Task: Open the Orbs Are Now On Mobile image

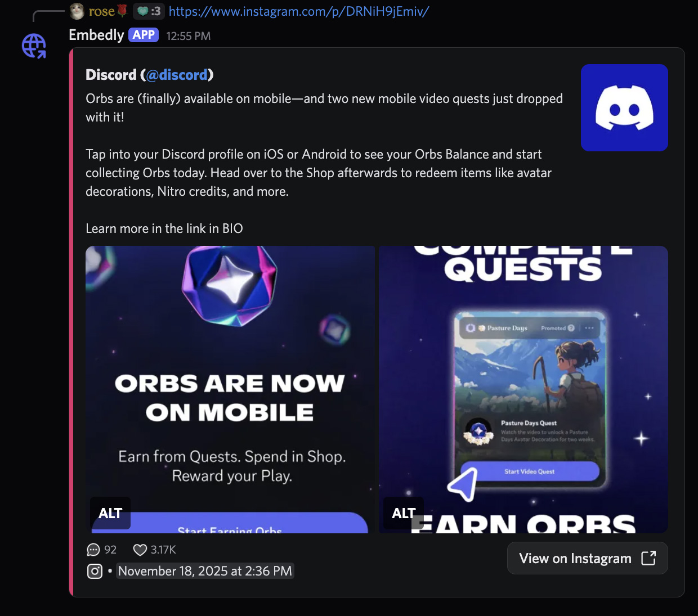Action: pyautogui.click(x=230, y=389)
